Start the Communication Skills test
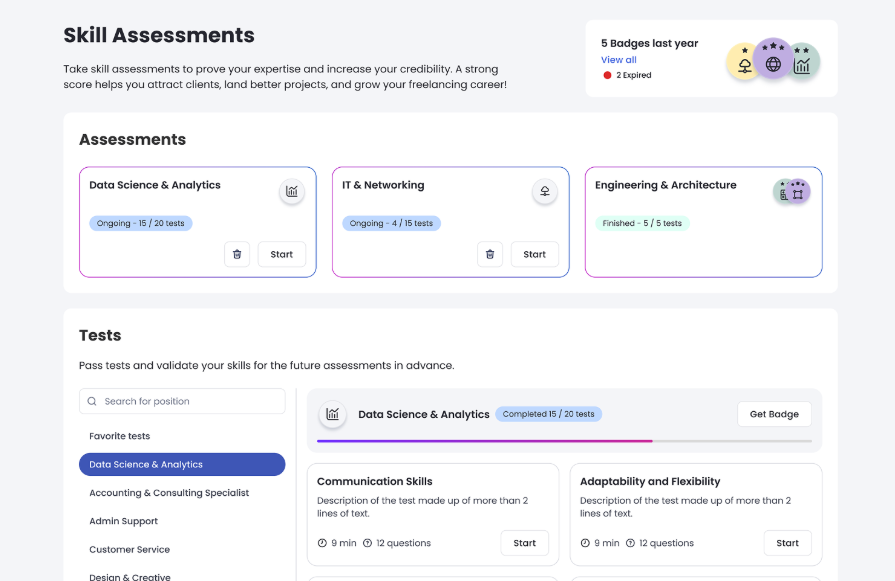 pos(525,543)
